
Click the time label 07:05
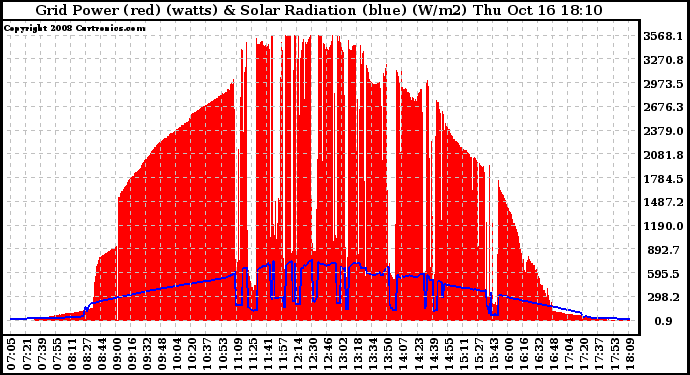tap(11, 354)
